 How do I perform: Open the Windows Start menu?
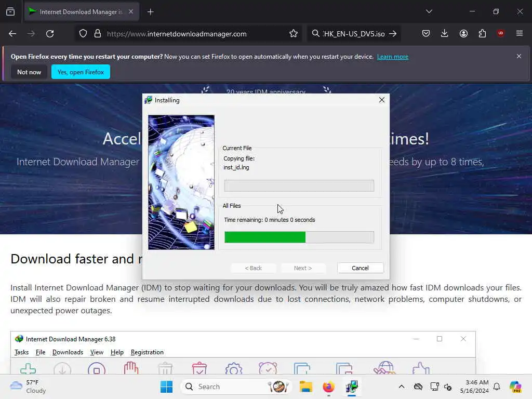click(166, 387)
